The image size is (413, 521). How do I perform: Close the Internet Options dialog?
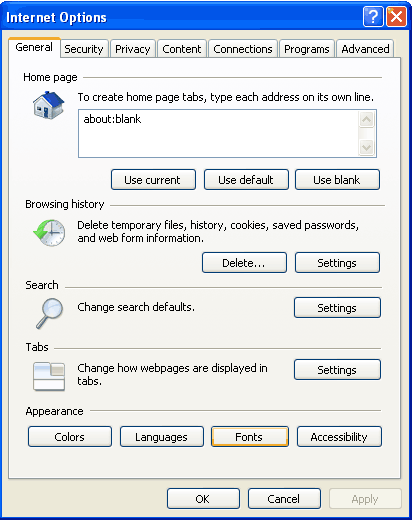click(396, 16)
